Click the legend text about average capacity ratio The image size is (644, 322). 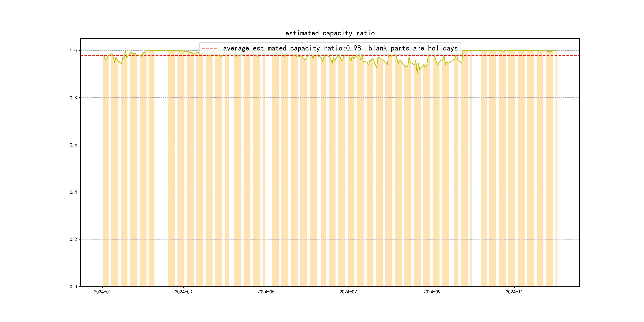click(340, 48)
